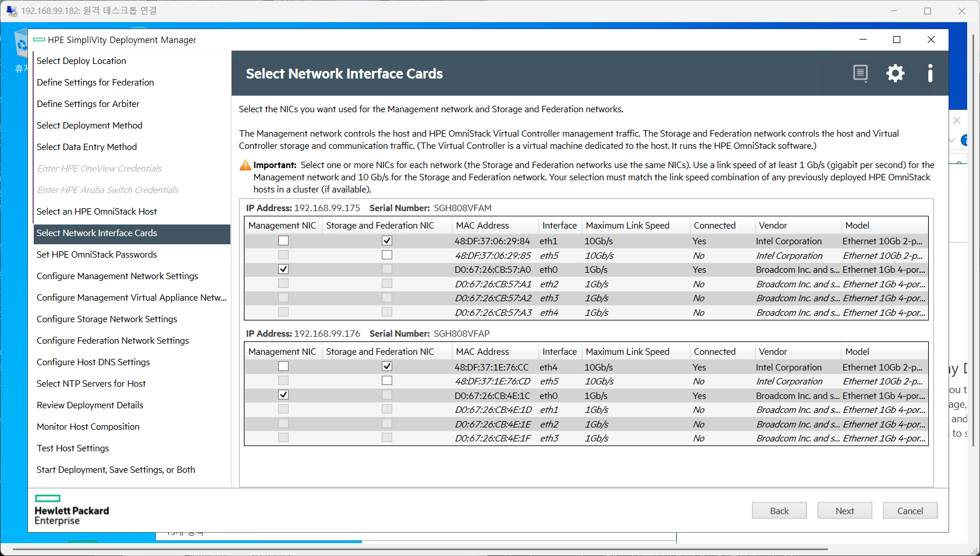Uncheck Management NIC for D0:67:26:CB:4E:1C
This screenshot has width=980, height=556.
(283, 395)
